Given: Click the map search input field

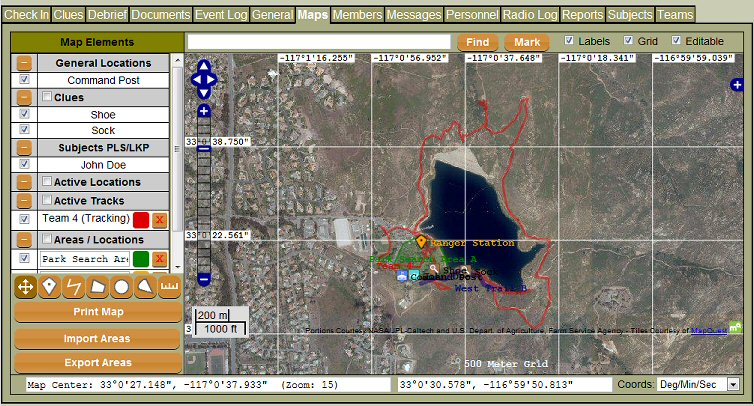Looking at the screenshot, I should [319, 42].
